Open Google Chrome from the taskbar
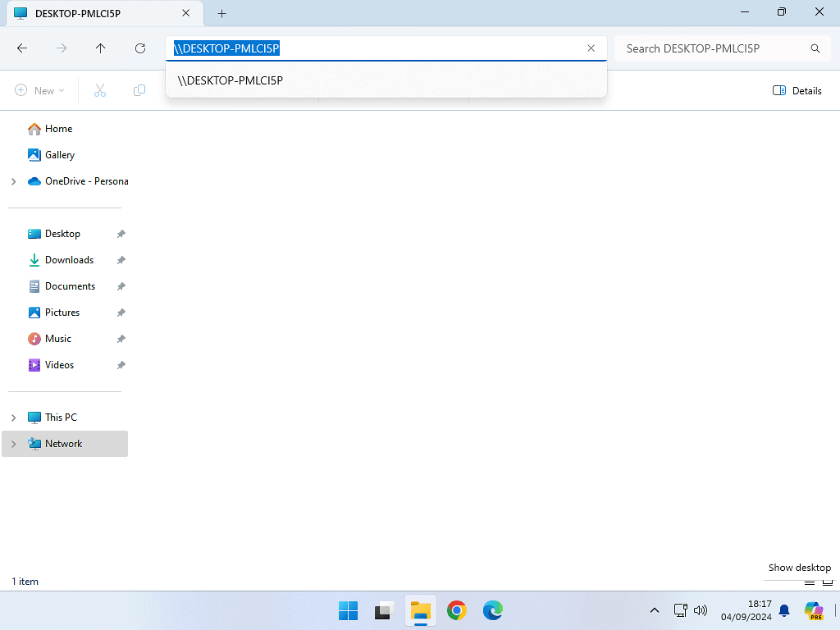The height and width of the screenshot is (630, 840). click(x=457, y=610)
